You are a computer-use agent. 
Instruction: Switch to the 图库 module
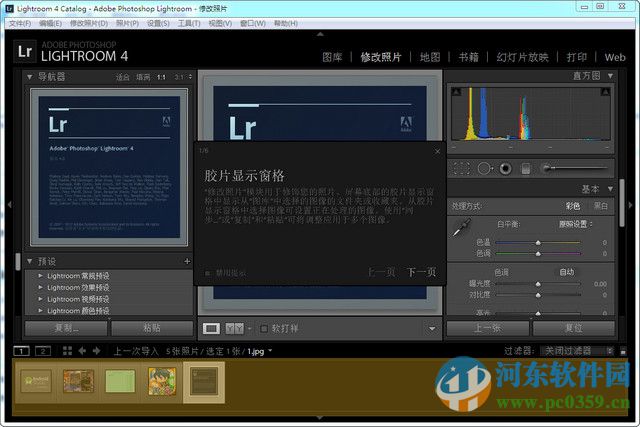[332, 57]
